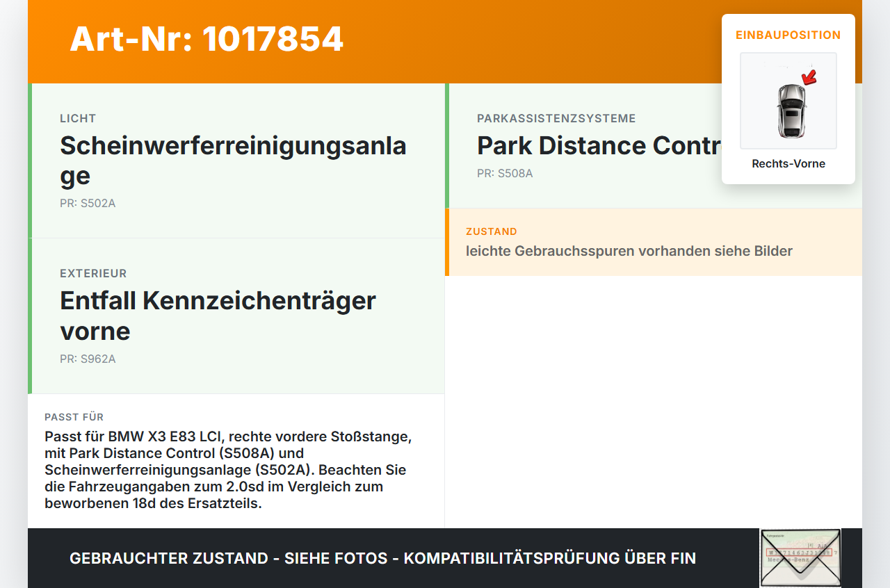Click the PR: S502A code
The width and height of the screenshot is (890, 588).
click(88, 204)
